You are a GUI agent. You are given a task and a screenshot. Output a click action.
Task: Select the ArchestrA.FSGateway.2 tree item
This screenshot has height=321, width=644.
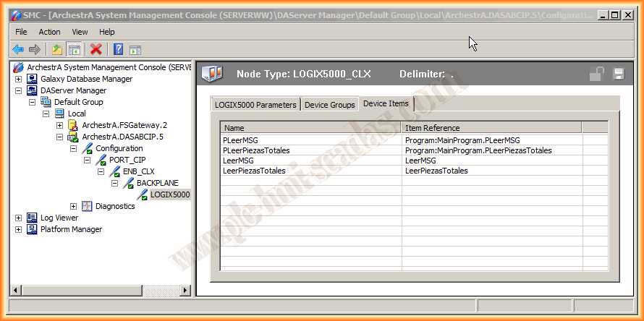pos(124,125)
